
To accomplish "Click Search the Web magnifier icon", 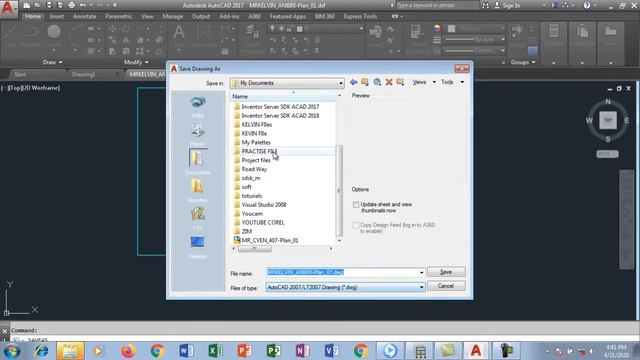I will point(377,82).
